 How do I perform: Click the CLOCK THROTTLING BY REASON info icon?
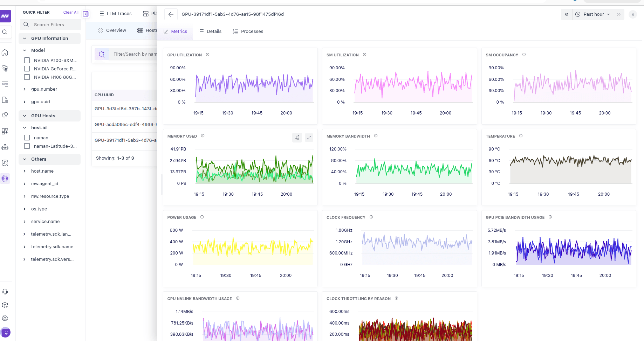point(396,298)
